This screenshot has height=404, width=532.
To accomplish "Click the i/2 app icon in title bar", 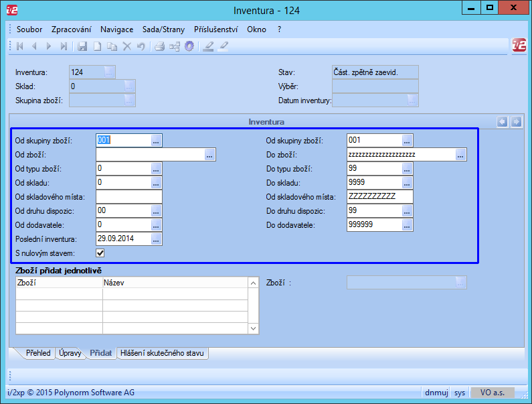I will 12,10.
